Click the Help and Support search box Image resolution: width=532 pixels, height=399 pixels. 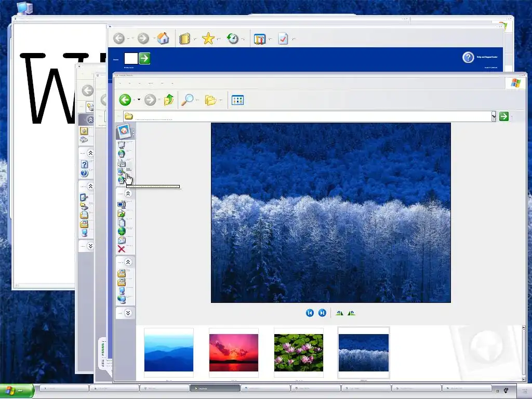131,58
